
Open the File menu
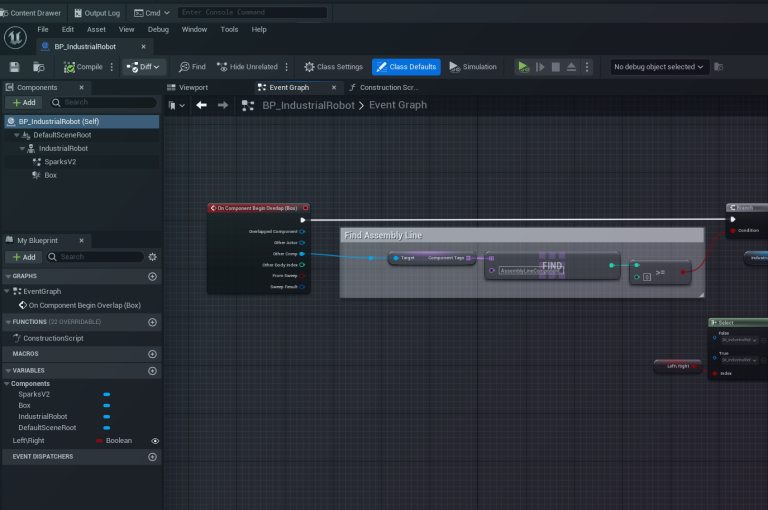tap(43, 29)
